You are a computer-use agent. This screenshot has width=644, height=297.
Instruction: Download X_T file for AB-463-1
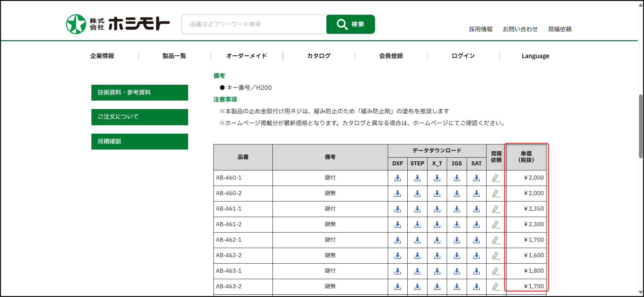tap(437, 271)
